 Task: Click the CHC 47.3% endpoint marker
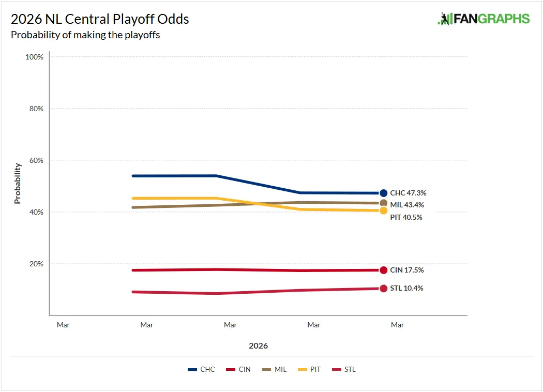coord(383,193)
